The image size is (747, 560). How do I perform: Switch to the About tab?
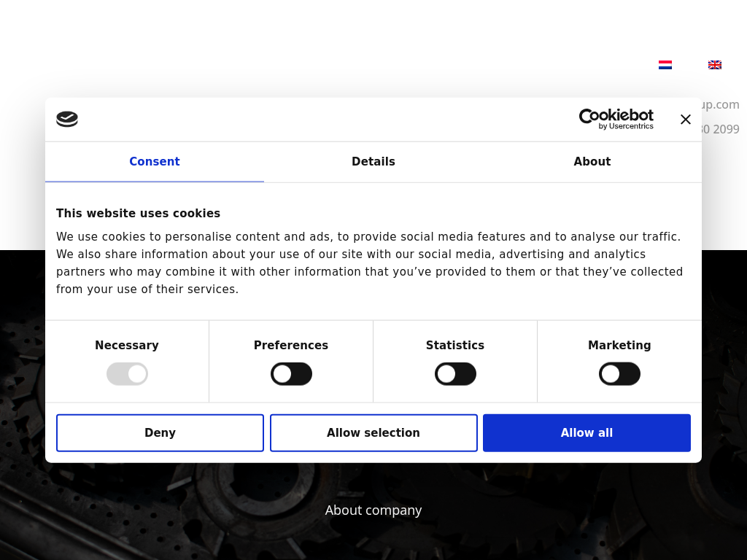592,162
